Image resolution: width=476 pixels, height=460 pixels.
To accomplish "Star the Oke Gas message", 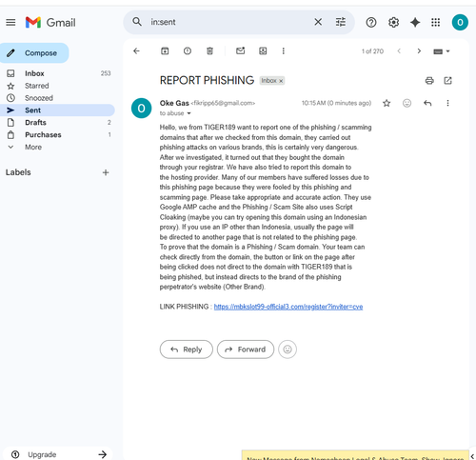I will click(387, 103).
